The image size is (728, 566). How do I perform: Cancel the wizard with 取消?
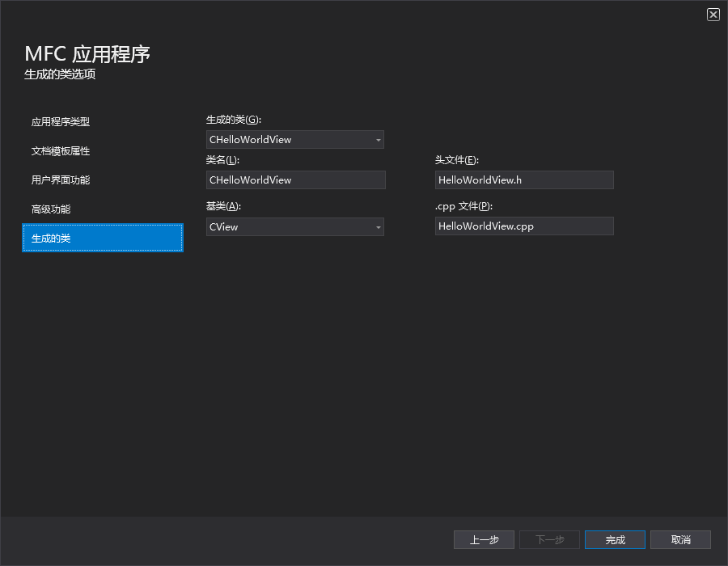[680, 539]
